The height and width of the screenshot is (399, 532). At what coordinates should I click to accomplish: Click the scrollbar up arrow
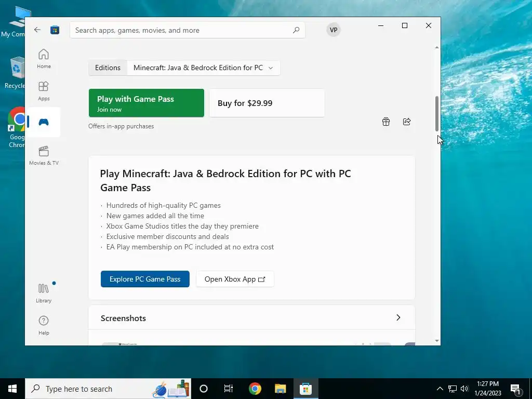(436, 47)
